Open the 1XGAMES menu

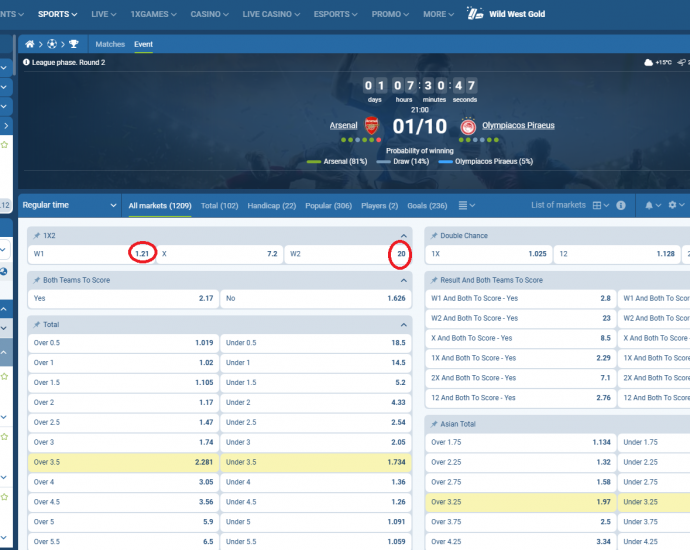pyautogui.click(x=153, y=14)
